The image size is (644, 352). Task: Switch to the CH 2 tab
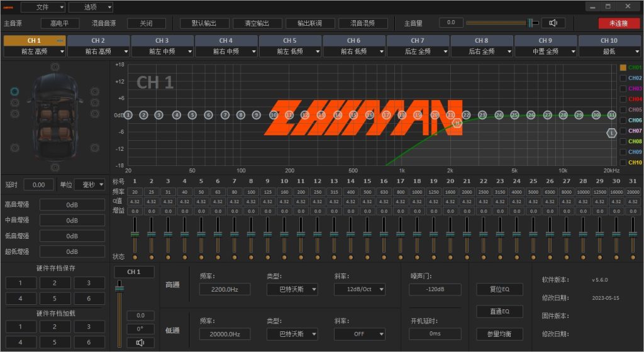tap(98, 41)
